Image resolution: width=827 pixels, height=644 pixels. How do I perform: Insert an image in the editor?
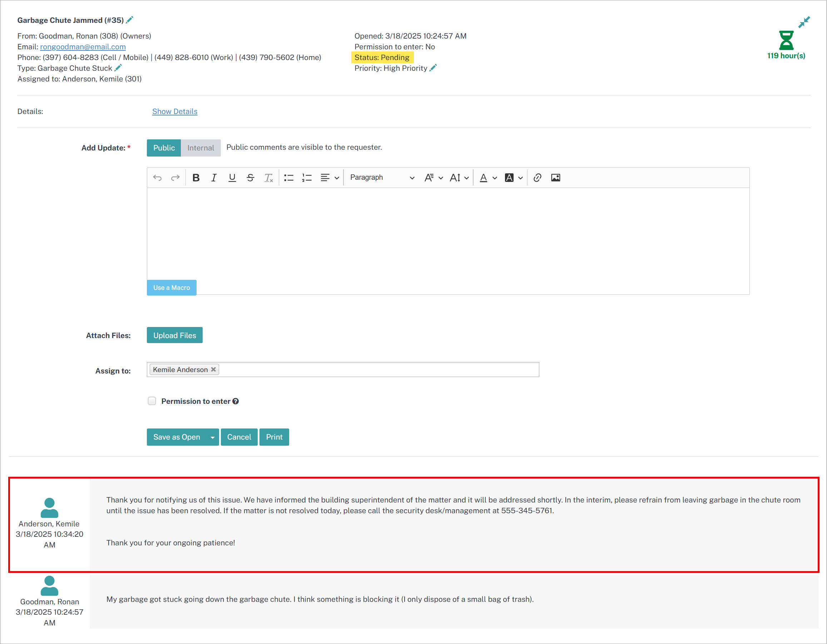point(555,178)
